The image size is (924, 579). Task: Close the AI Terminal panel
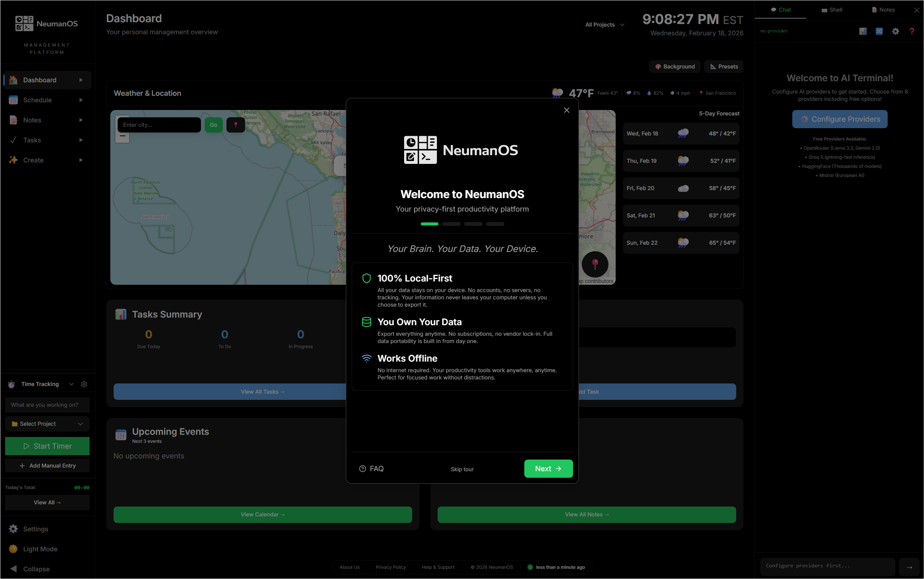(x=916, y=10)
